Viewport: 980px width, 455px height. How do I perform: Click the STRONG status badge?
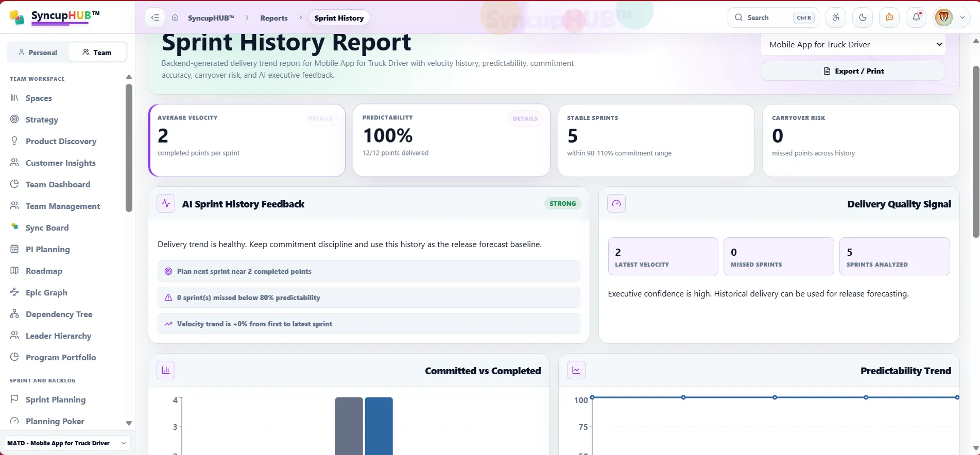click(562, 203)
